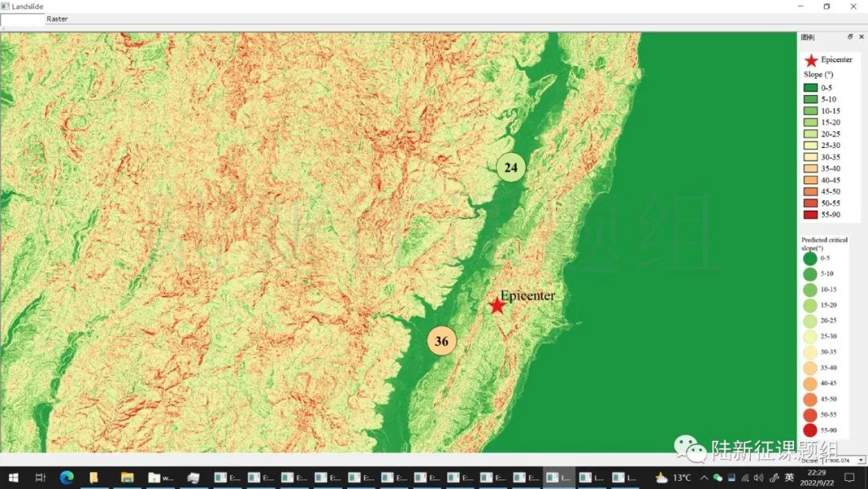
Task: Click the 55-90 slope red swatch
Action: (x=810, y=215)
